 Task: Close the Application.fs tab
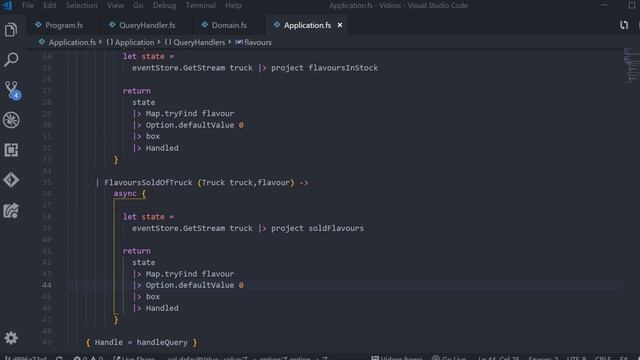pyautogui.click(x=340, y=25)
